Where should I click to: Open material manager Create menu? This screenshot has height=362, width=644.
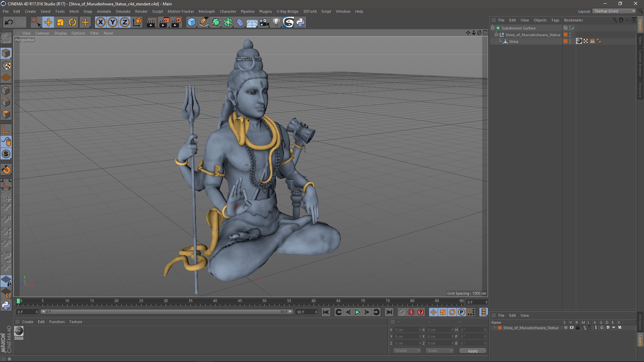coord(28,322)
